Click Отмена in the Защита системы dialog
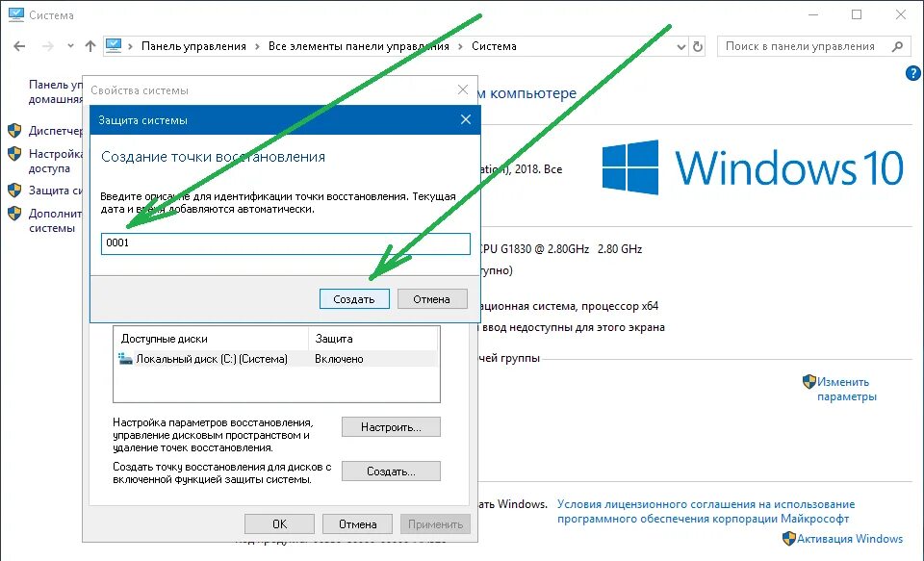The height and width of the screenshot is (561, 924). pyautogui.click(x=432, y=298)
